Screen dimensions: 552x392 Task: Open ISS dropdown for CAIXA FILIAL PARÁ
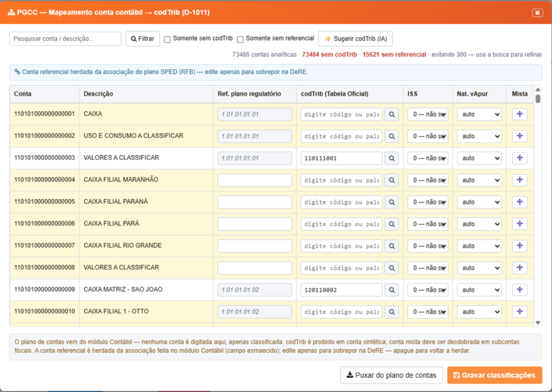point(427,224)
